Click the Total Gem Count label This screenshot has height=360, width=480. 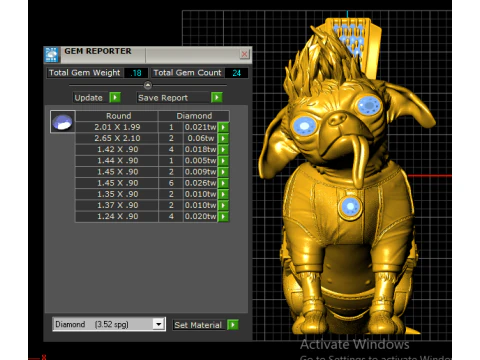(x=187, y=73)
